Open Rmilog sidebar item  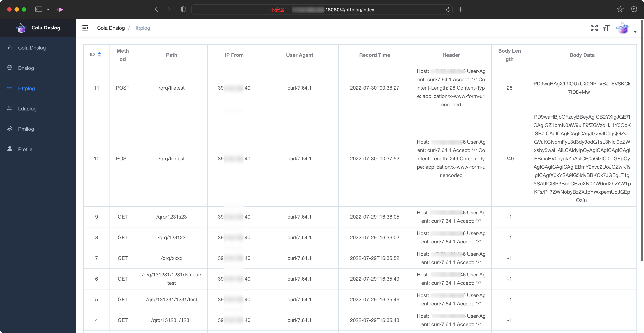(26, 129)
